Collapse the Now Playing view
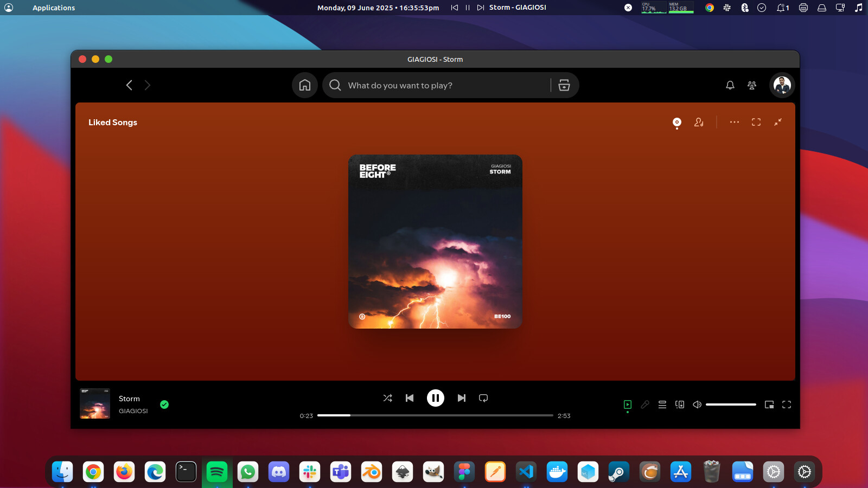Image resolution: width=868 pixels, height=488 pixels. pos(778,122)
